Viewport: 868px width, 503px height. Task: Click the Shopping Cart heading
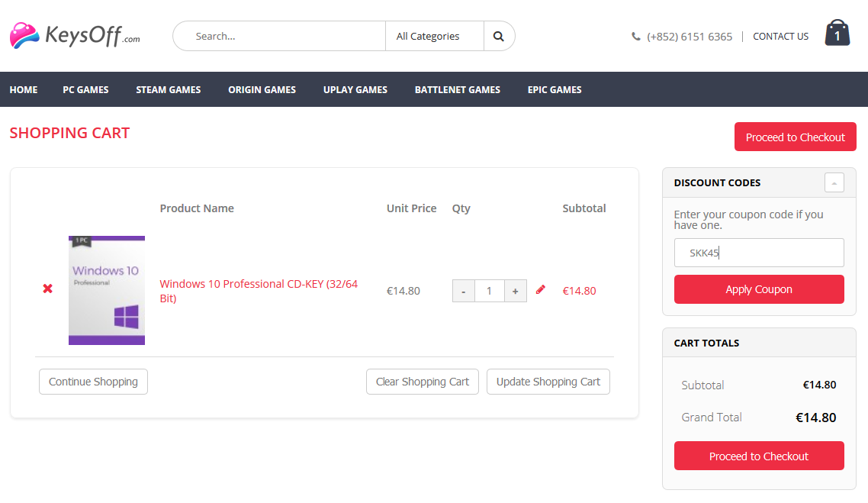click(69, 133)
